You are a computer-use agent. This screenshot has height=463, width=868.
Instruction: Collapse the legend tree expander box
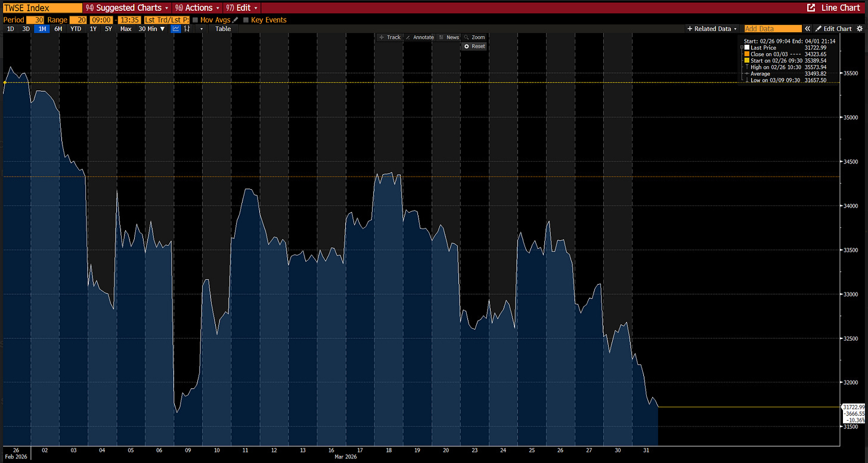(742, 47)
